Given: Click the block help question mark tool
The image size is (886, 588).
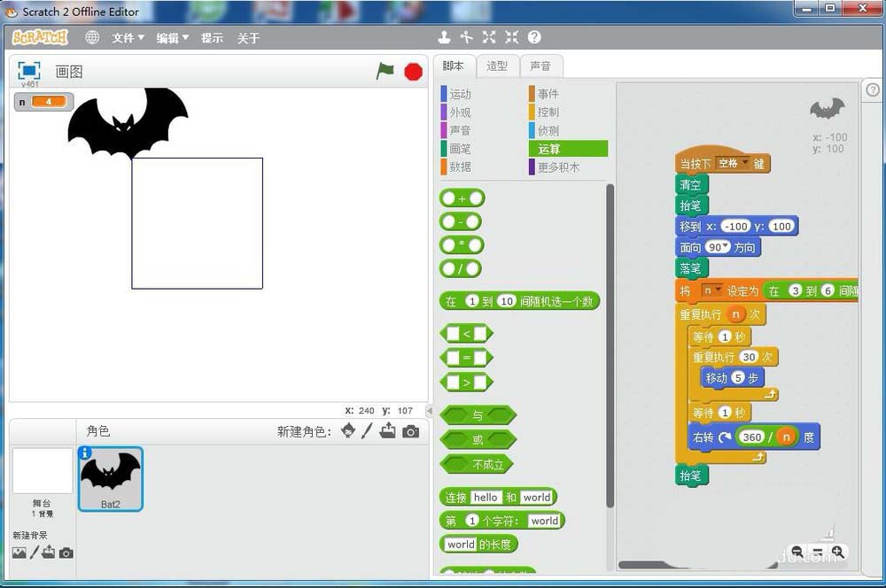Looking at the screenshot, I should pos(534,37).
